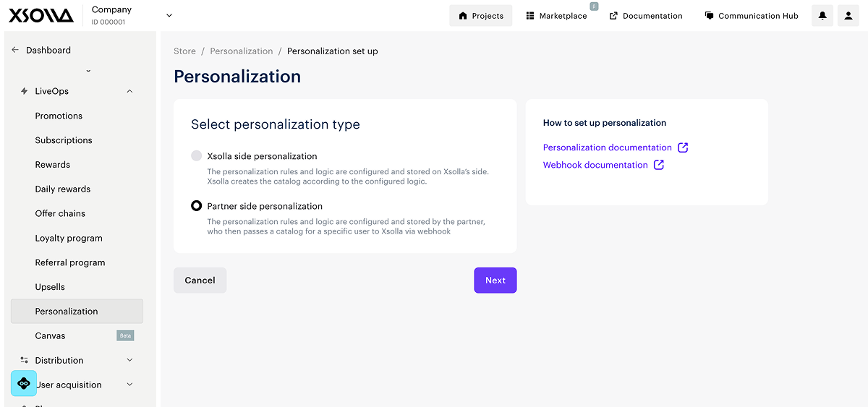Select Partner side personalization radio button
This screenshot has height=407, width=868.
pyautogui.click(x=196, y=206)
